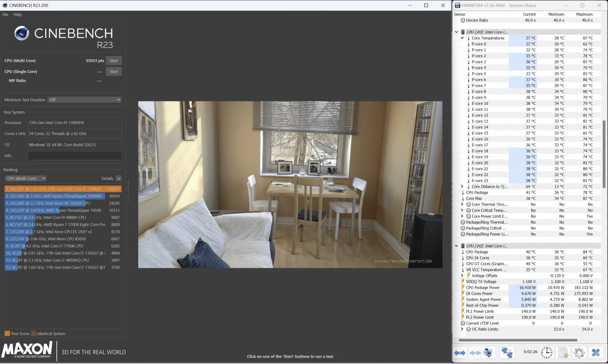Screen dimensions: 608x364
Task: Start the CPU (Multi Core) test
Action: coord(114,61)
